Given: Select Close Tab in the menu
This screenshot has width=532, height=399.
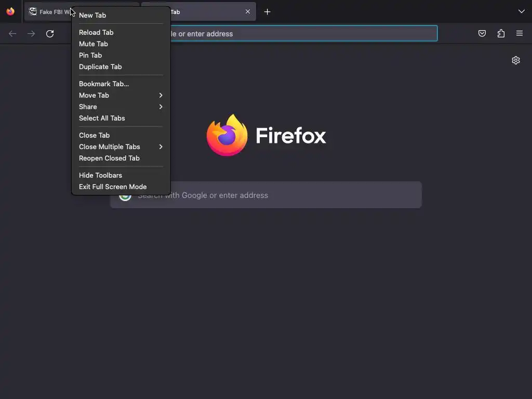Looking at the screenshot, I should (x=121, y=136).
